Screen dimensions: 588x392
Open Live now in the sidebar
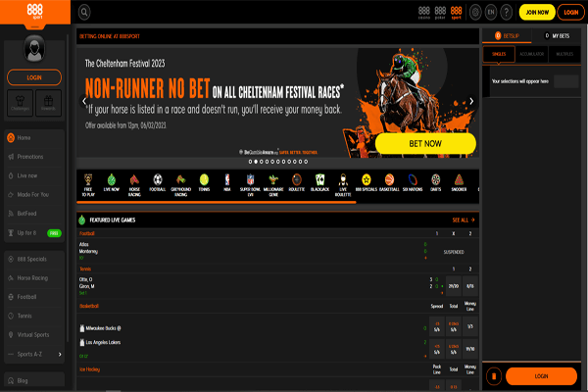coord(34,175)
